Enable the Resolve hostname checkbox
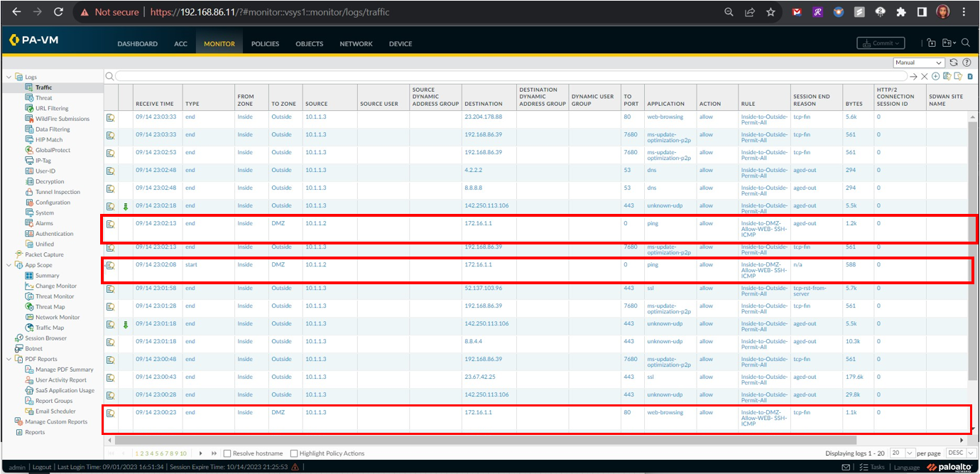 coord(227,453)
